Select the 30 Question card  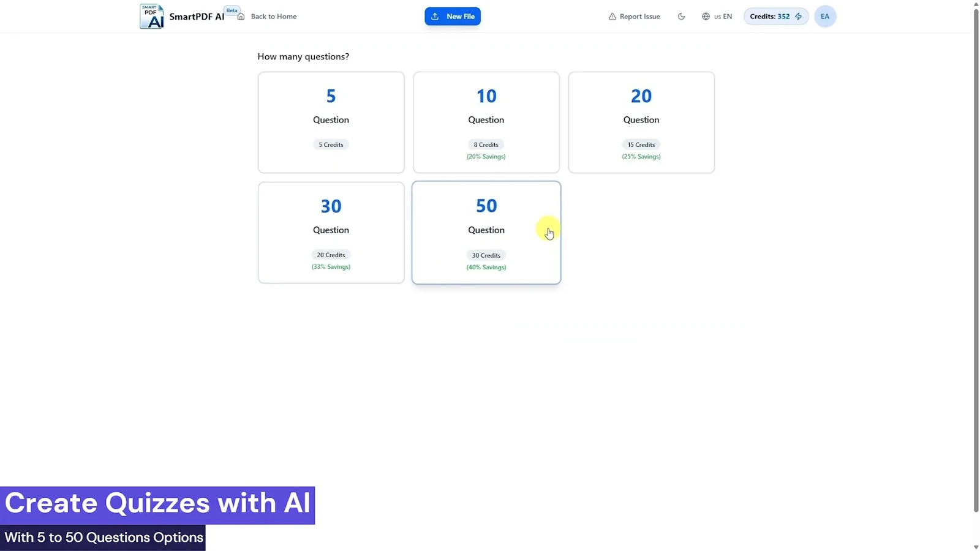click(x=331, y=233)
